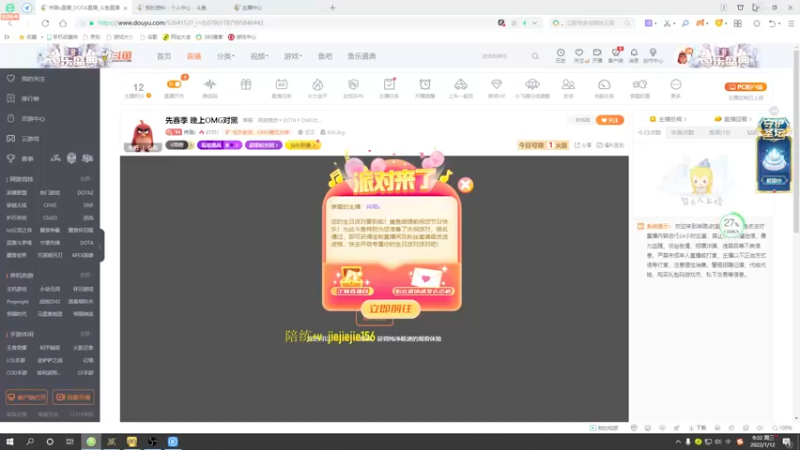Open the flame firepower icon
Viewport: 800px width, 450px height.
[x=317, y=84]
